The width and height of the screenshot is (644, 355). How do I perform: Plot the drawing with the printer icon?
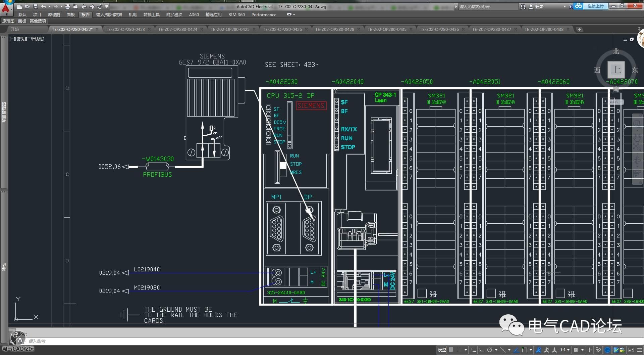[x=67, y=6]
